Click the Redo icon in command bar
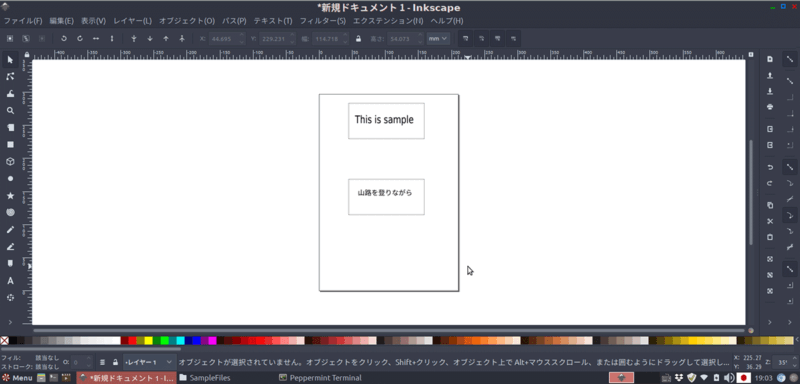This screenshot has height=384, width=800. (x=770, y=184)
